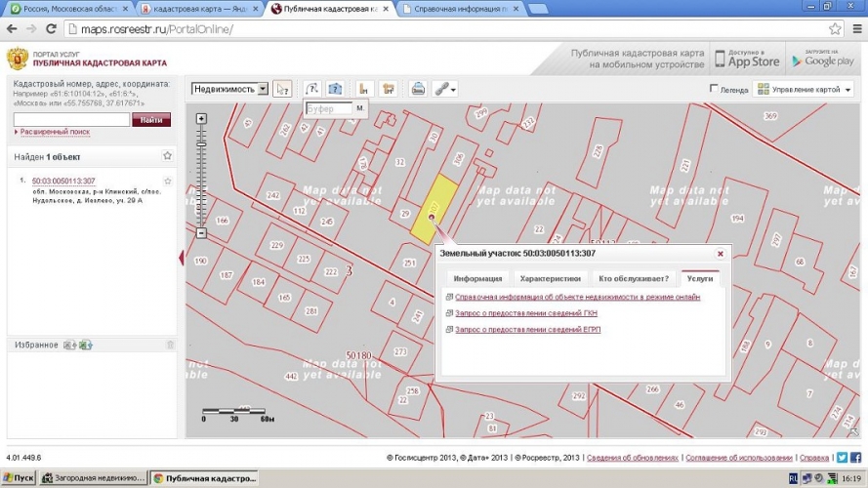This screenshot has height=488, width=868.
Task: Open Запрос о предоставлении сведений ГКН link
Action: (x=526, y=313)
